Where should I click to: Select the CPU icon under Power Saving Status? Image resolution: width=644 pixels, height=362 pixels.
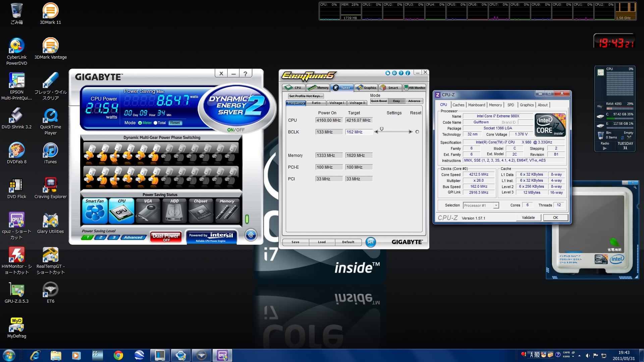[121, 210]
